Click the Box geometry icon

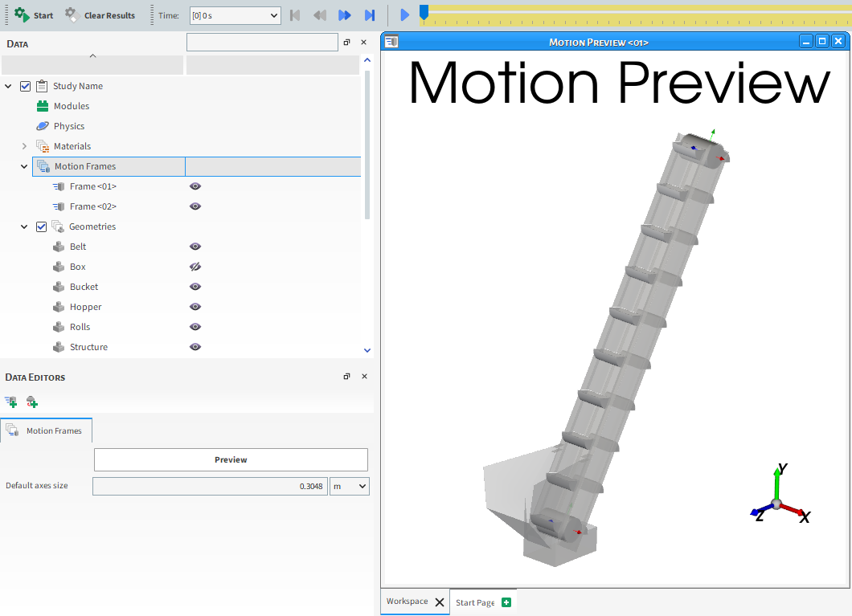[59, 267]
